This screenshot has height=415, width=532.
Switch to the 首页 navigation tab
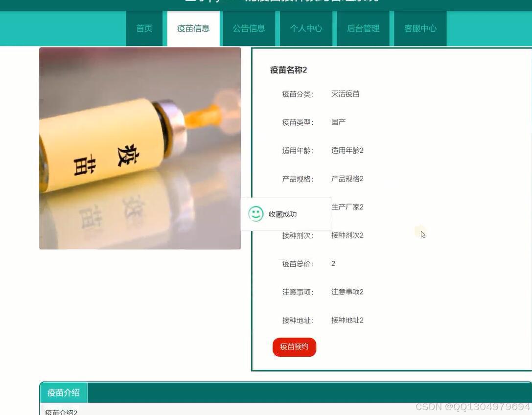click(x=144, y=28)
